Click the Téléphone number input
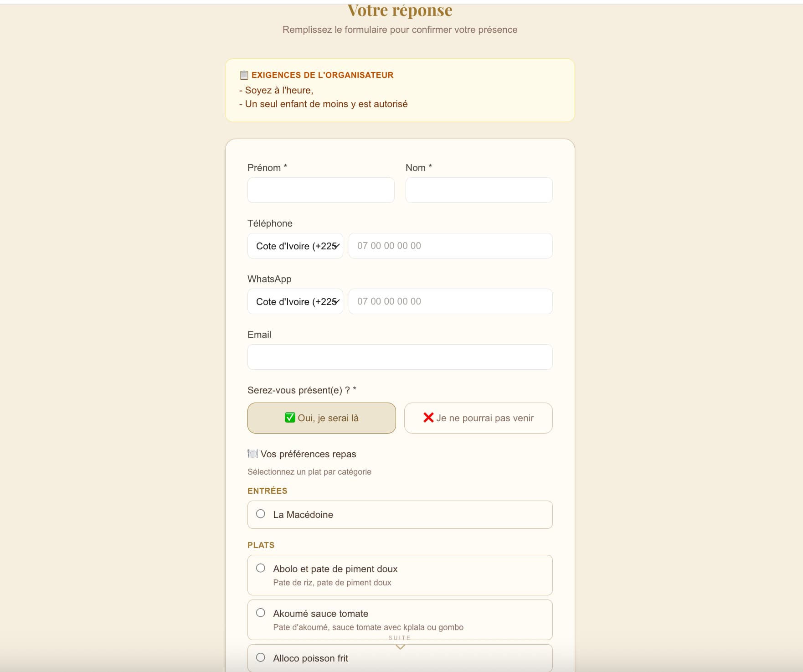803x672 pixels. point(450,246)
